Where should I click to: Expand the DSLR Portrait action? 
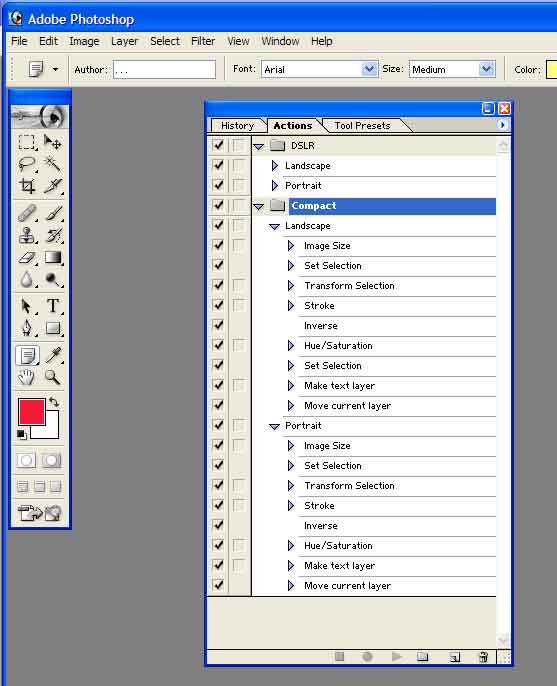pos(274,186)
